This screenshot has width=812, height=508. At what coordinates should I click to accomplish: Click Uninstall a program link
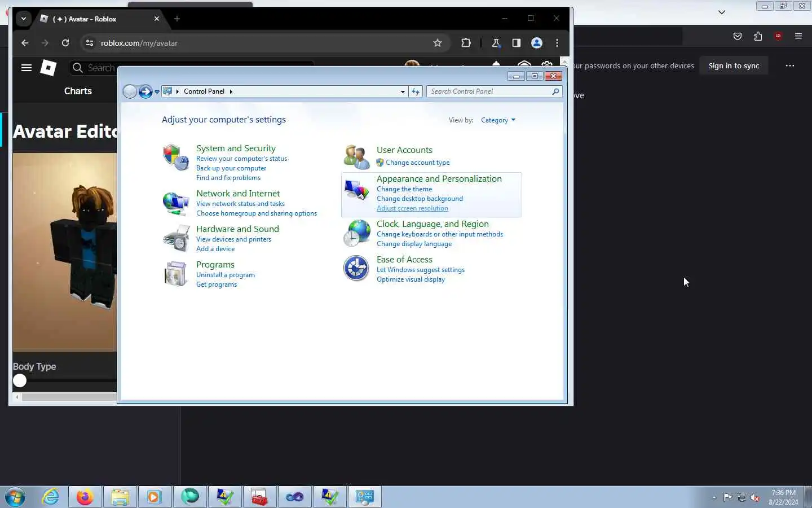pos(226,275)
